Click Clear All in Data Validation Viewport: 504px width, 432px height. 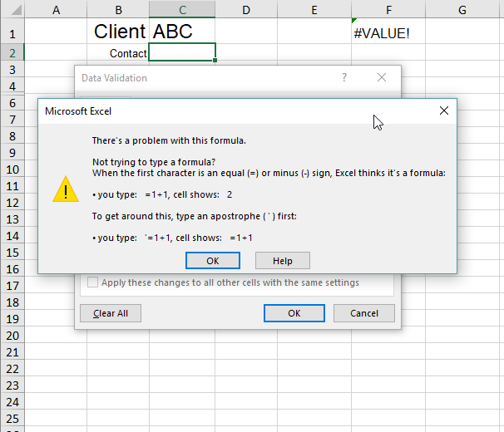(x=111, y=313)
